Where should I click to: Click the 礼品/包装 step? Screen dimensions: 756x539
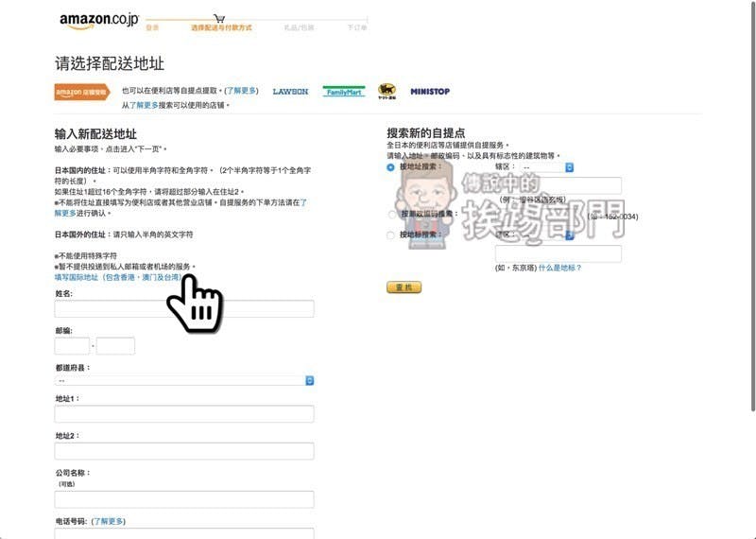tap(299, 28)
